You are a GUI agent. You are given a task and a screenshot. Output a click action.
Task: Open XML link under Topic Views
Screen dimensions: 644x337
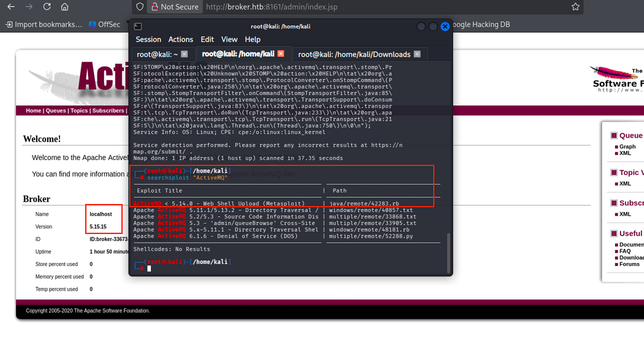625,183
